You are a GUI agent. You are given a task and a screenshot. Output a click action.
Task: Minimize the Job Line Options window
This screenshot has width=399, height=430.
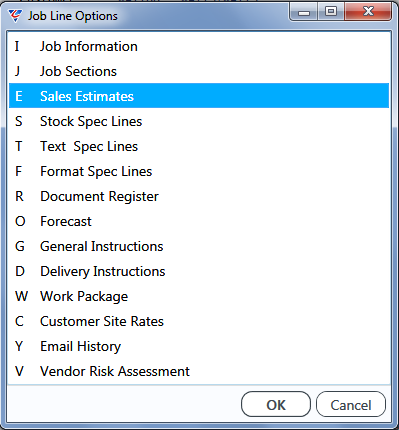point(304,12)
